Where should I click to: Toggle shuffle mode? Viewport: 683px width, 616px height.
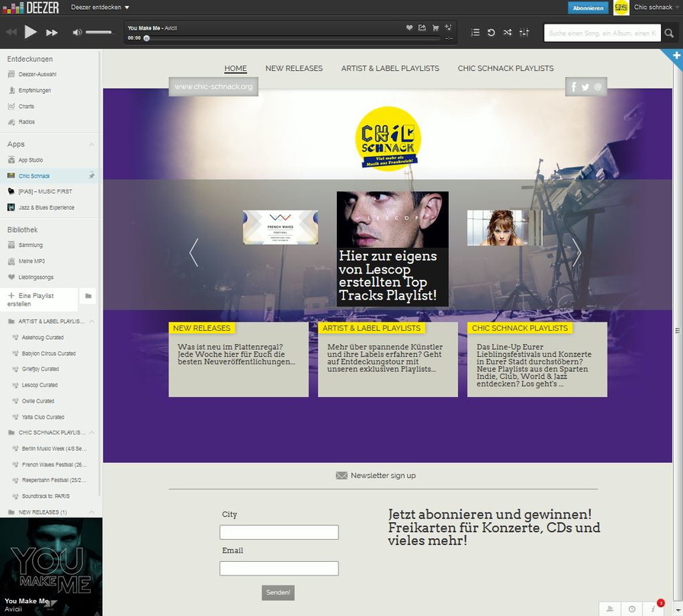pos(508,32)
